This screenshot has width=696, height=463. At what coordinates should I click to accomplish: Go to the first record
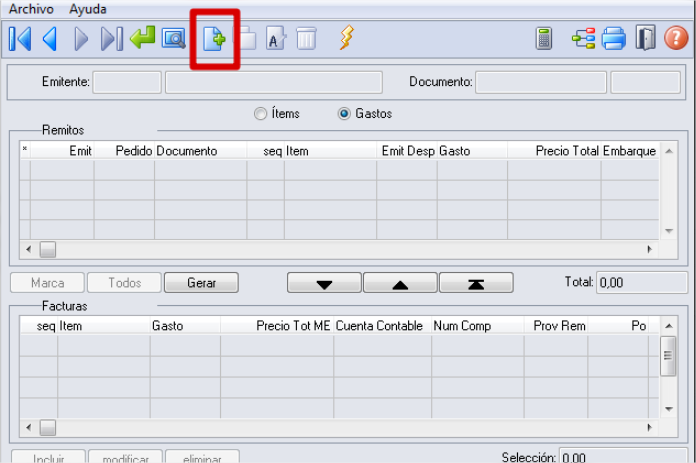coord(20,39)
